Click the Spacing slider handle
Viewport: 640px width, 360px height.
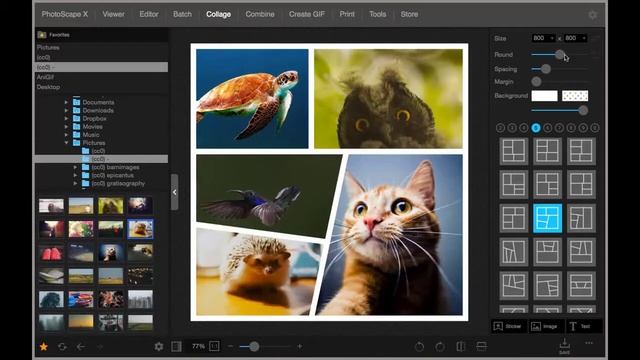pyautogui.click(x=546, y=69)
